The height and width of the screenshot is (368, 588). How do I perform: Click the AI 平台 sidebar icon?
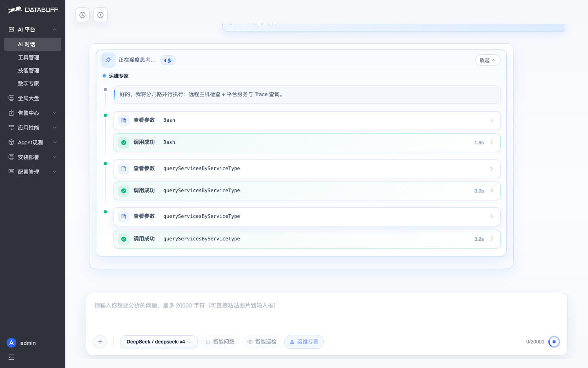point(11,29)
